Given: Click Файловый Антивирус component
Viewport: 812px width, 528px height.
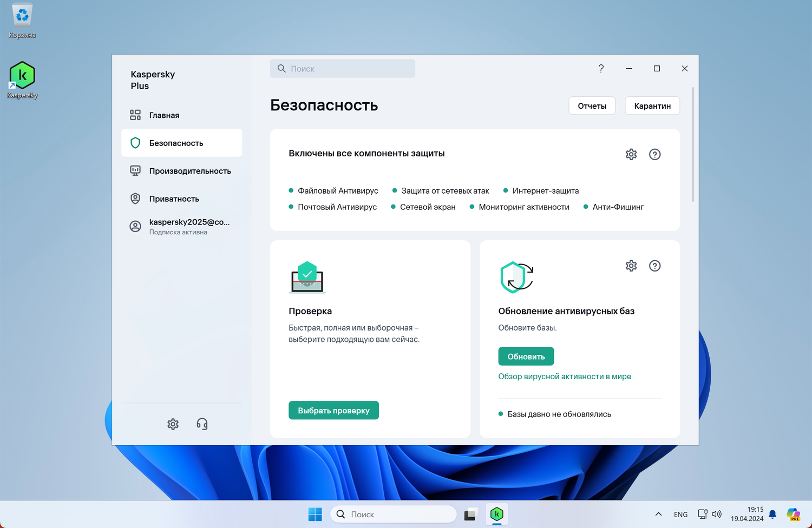Looking at the screenshot, I should 333,190.
